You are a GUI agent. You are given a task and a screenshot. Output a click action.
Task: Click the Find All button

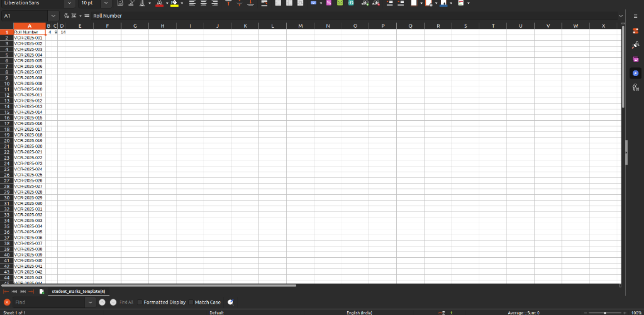coord(126,302)
